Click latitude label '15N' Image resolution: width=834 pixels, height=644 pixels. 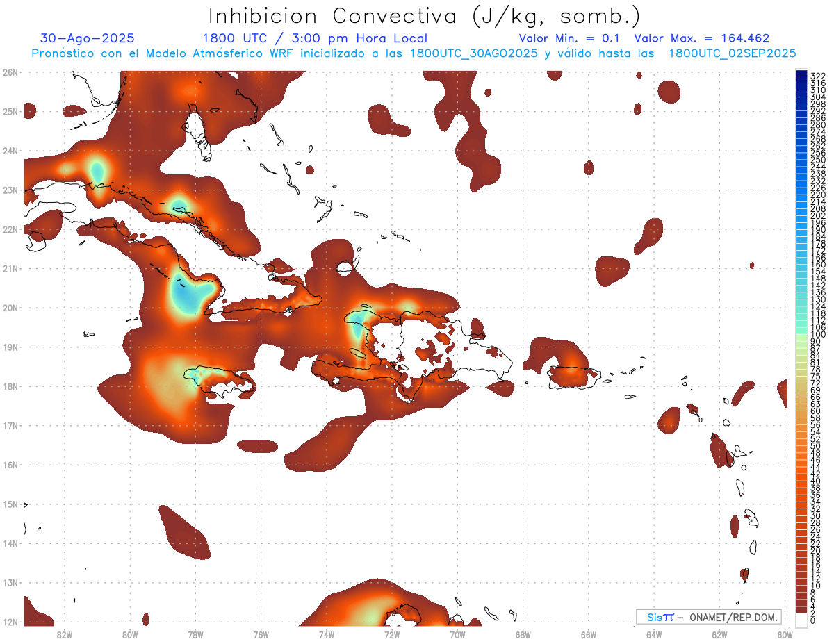[x=10, y=504]
